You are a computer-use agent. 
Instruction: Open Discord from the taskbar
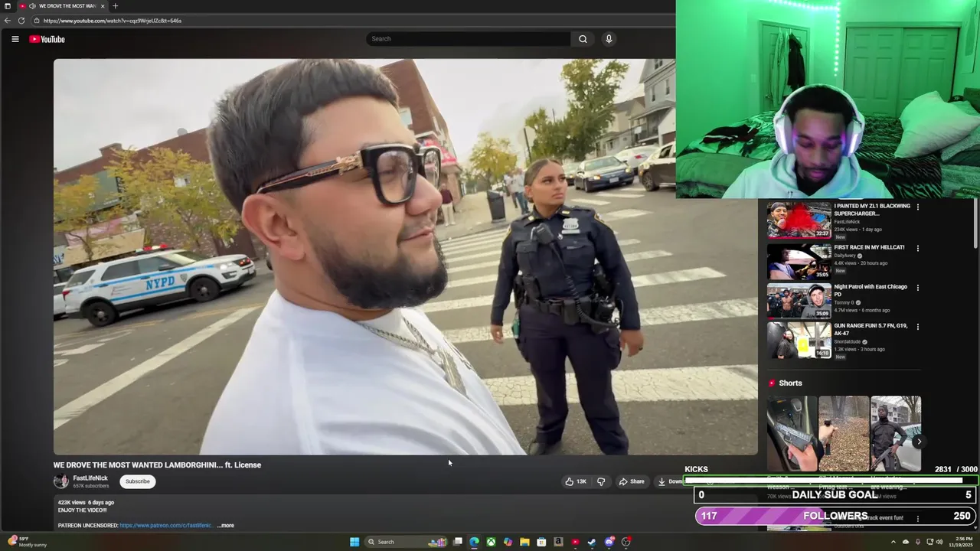coord(609,542)
